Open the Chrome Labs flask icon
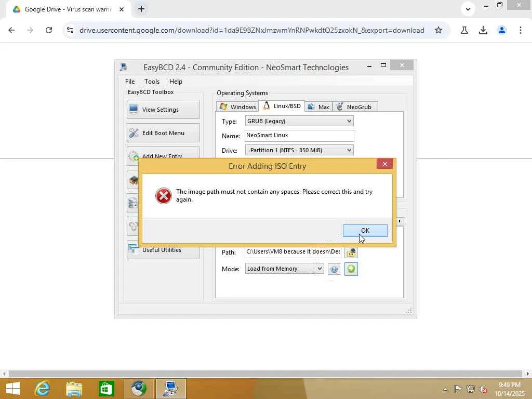 (x=464, y=30)
